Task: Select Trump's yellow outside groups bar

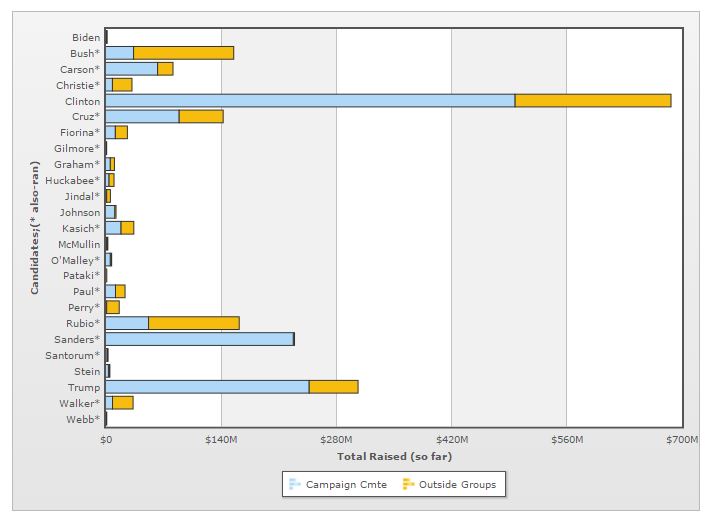Action: [333, 387]
